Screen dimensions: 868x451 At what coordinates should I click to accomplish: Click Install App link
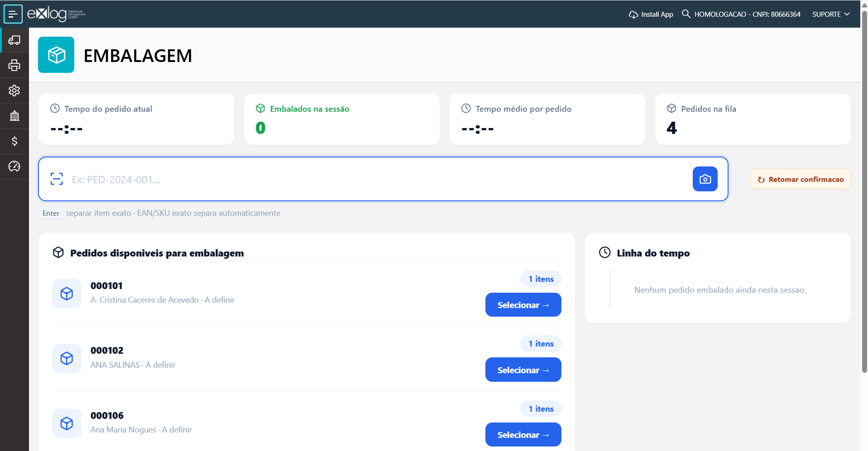pos(651,14)
